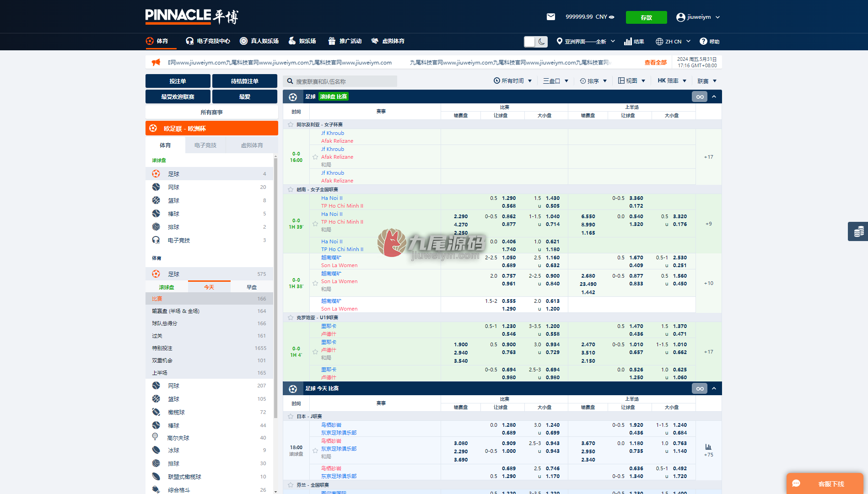Toggle balance visibility eye icon
Image resolution: width=868 pixels, height=494 pixels.
pyautogui.click(x=612, y=17)
